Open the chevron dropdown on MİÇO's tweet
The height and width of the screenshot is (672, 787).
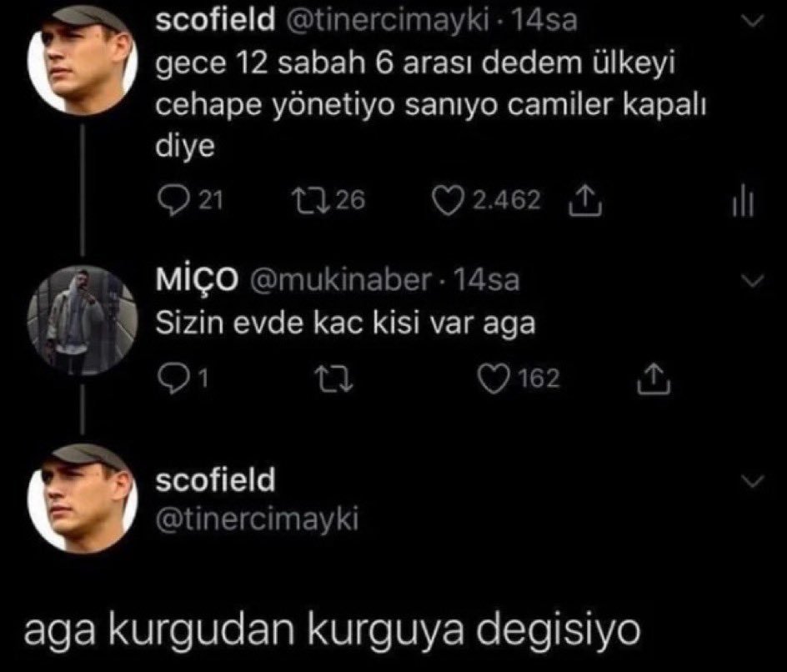(x=753, y=283)
